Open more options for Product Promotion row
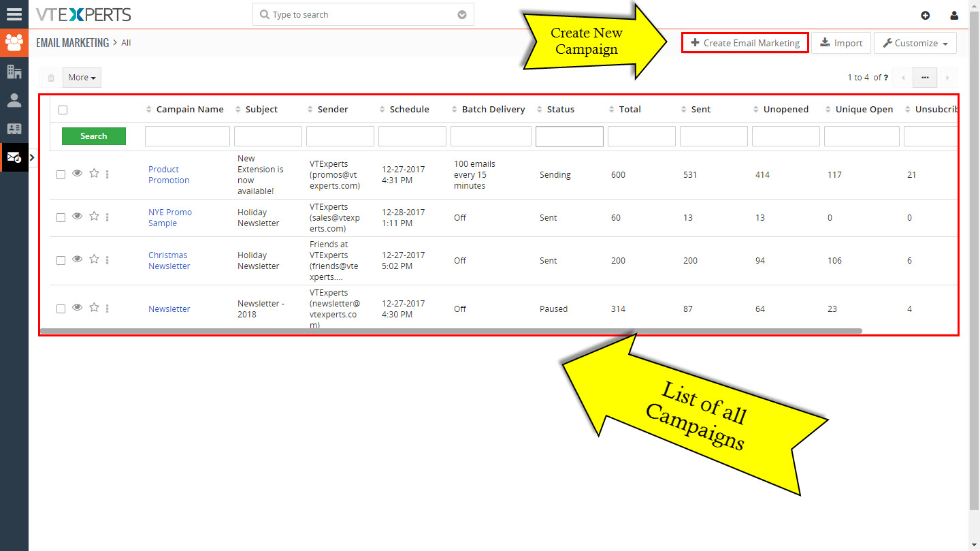 (x=108, y=174)
